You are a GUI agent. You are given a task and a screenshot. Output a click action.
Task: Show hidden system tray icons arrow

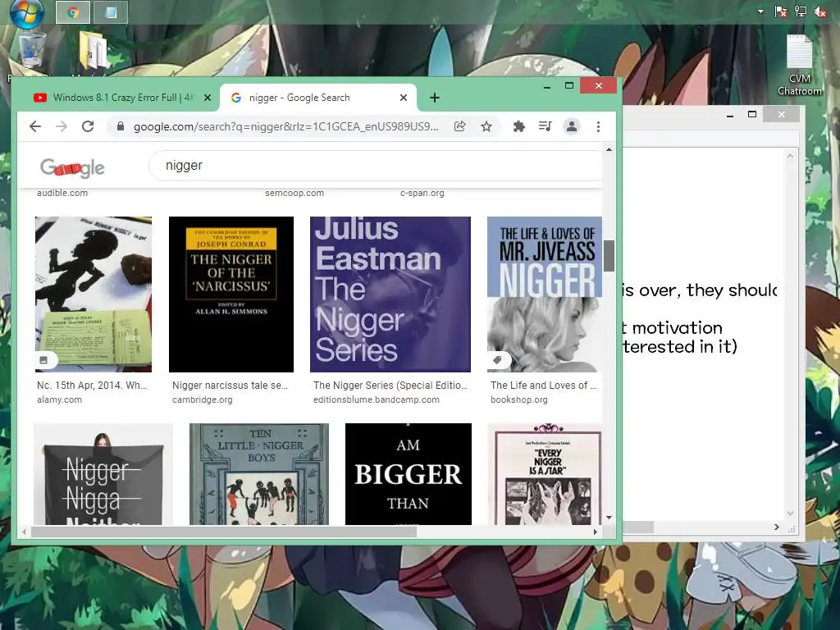(760, 11)
